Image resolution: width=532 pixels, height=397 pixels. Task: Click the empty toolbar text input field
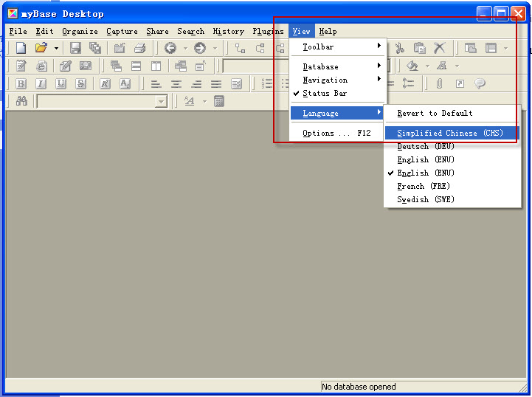click(x=256, y=66)
